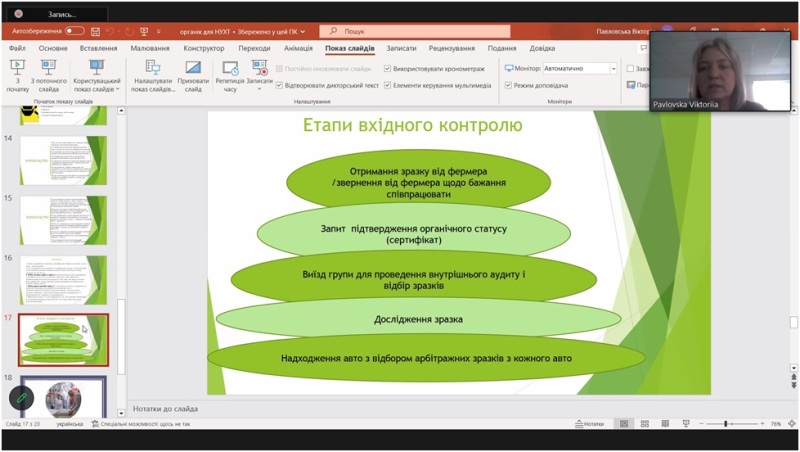The height and width of the screenshot is (452, 800).
Task: Switch to the Подання tab
Action: click(x=502, y=48)
